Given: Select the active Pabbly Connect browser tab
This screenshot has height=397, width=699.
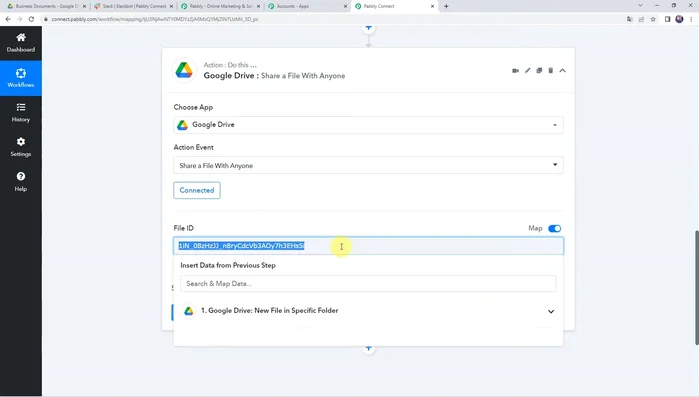Looking at the screenshot, I should [x=394, y=6].
